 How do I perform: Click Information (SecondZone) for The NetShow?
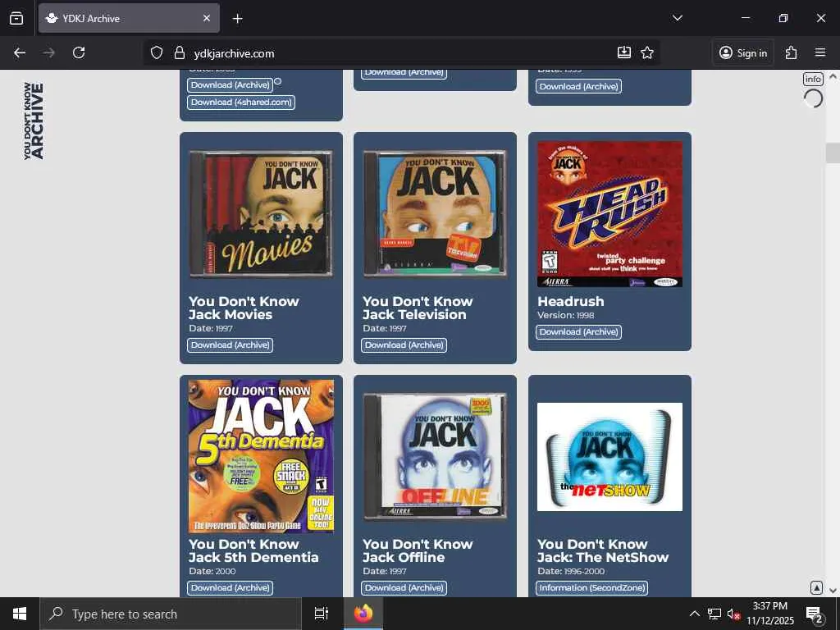point(592,587)
